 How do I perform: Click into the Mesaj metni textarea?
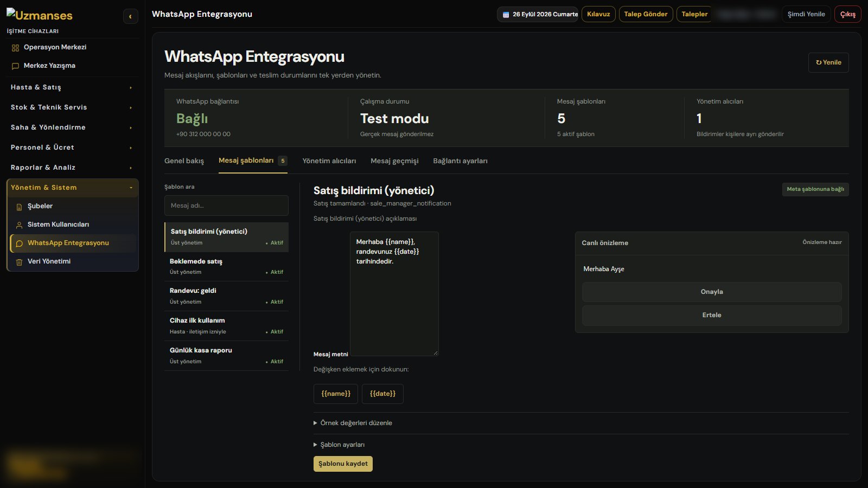click(x=394, y=293)
